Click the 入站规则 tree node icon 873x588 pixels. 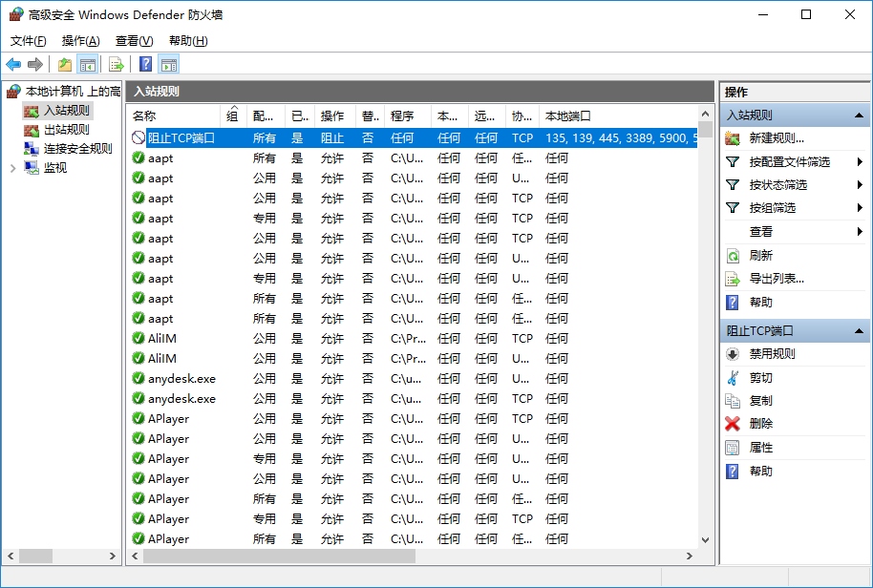click(32, 112)
